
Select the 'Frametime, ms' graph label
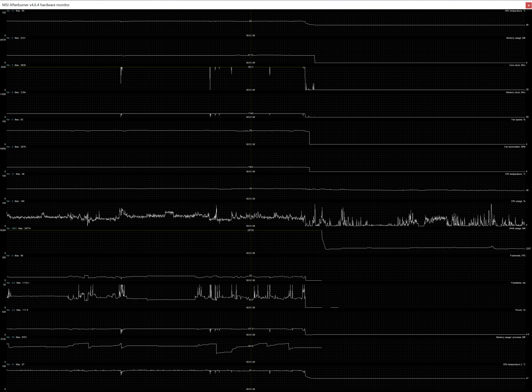pos(518,283)
